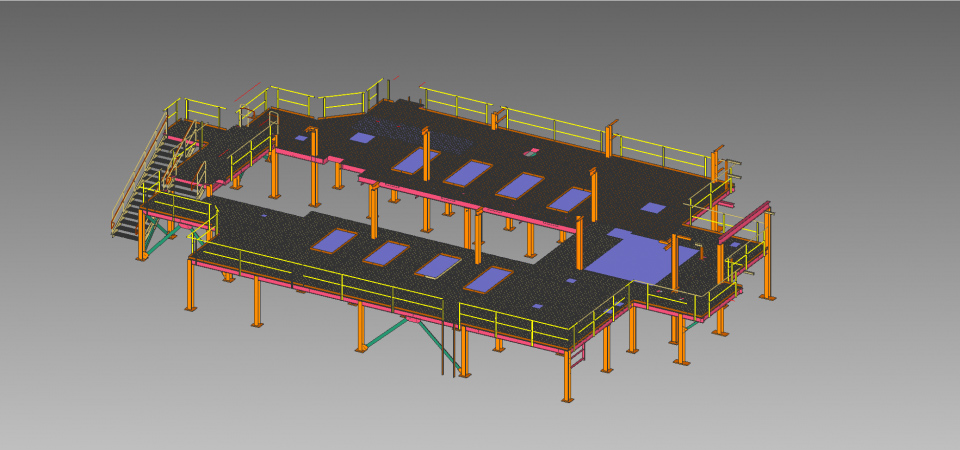This screenshot has width=960, height=450.
Task: Click empty gray background to deselect
Action: tap(850, 400)
